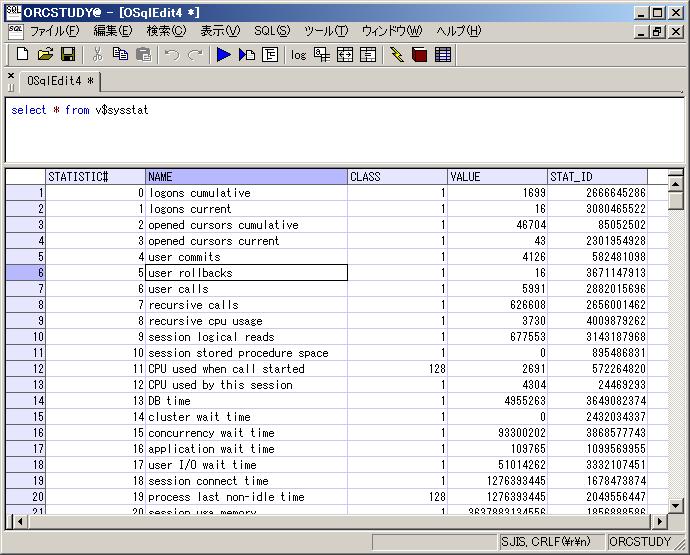Save the current SQL file
Screen dimensions: 690x555
coord(68,54)
